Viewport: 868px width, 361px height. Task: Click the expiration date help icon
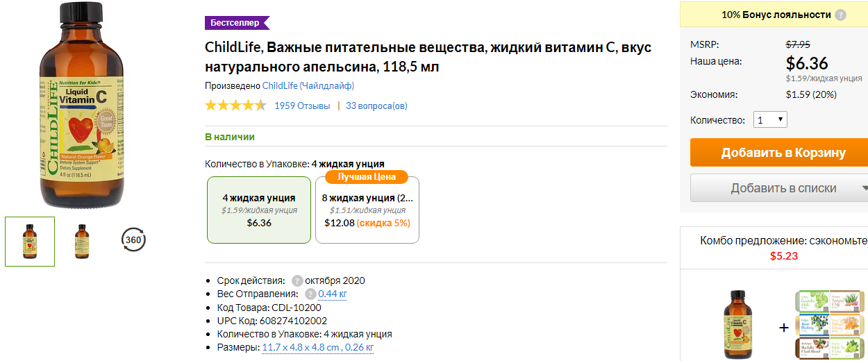[x=297, y=281]
